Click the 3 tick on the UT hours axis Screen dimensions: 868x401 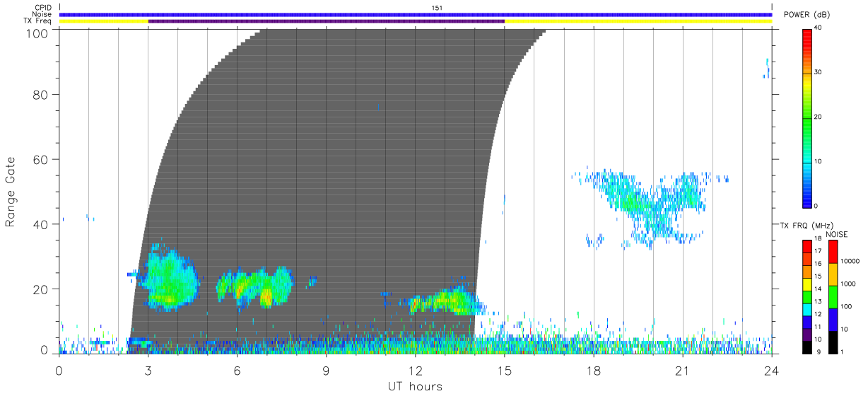[x=148, y=370]
